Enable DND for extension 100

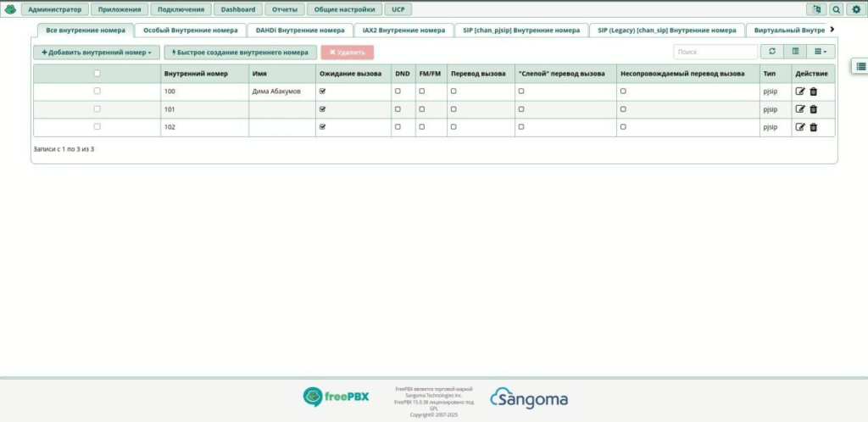[398, 92]
